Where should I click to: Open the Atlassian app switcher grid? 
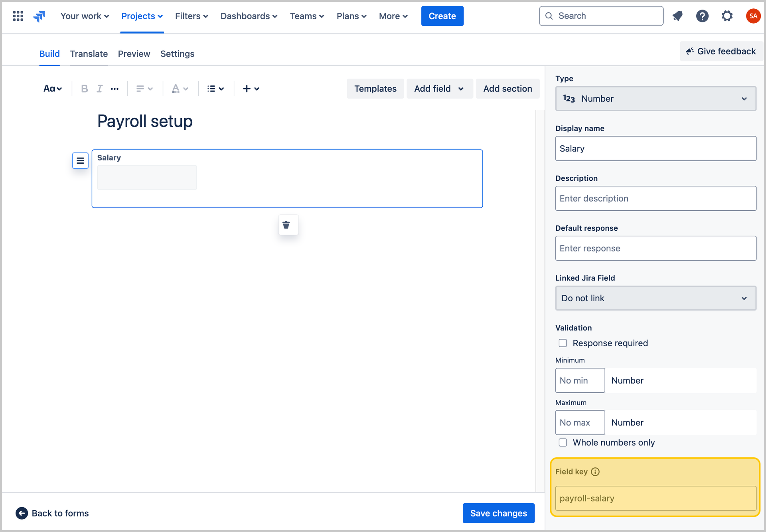tap(18, 16)
